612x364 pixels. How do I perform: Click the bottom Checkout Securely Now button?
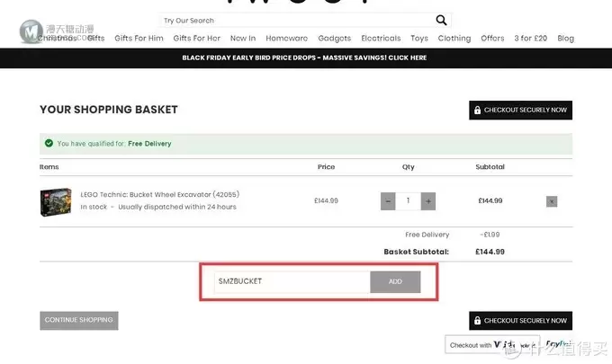(x=521, y=321)
